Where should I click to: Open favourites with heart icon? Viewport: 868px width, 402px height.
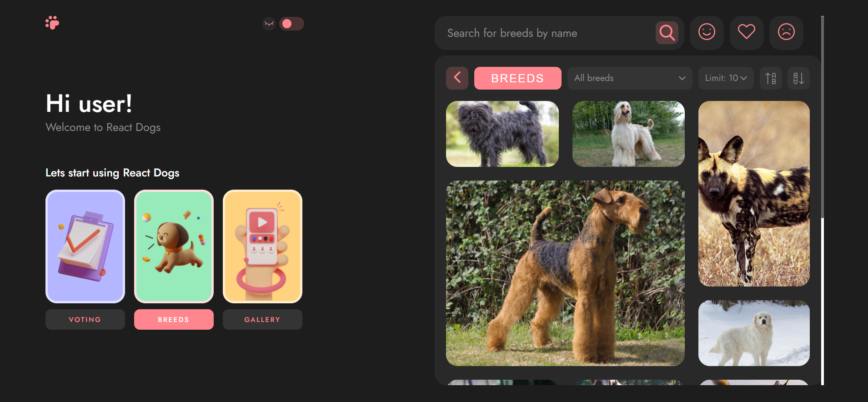pyautogui.click(x=746, y=33)
